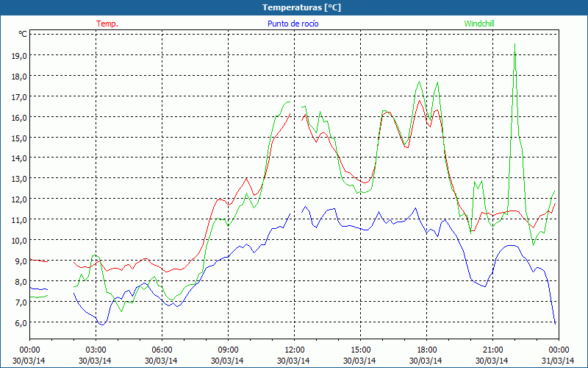The width and height of the screenshot is (588, 368).
Task: Click the 6,0 y-axis value
Action: click(21, 323)
